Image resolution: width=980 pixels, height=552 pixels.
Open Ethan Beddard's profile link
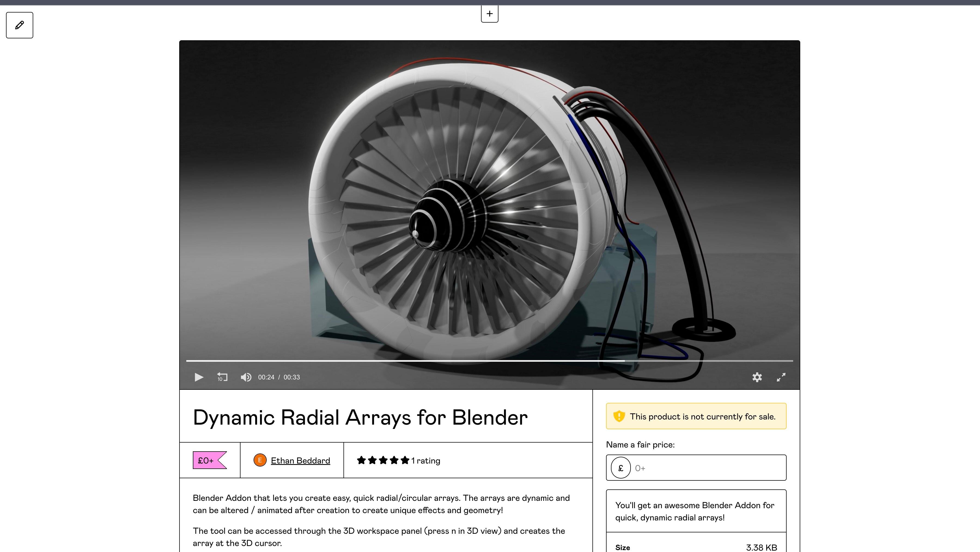click(x=300, y=460)
